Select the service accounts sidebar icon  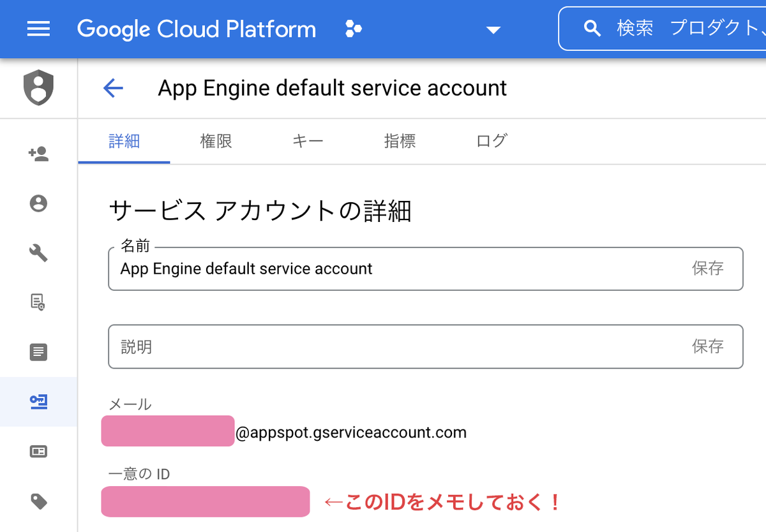pyautogui.click(x=38, y=401)
